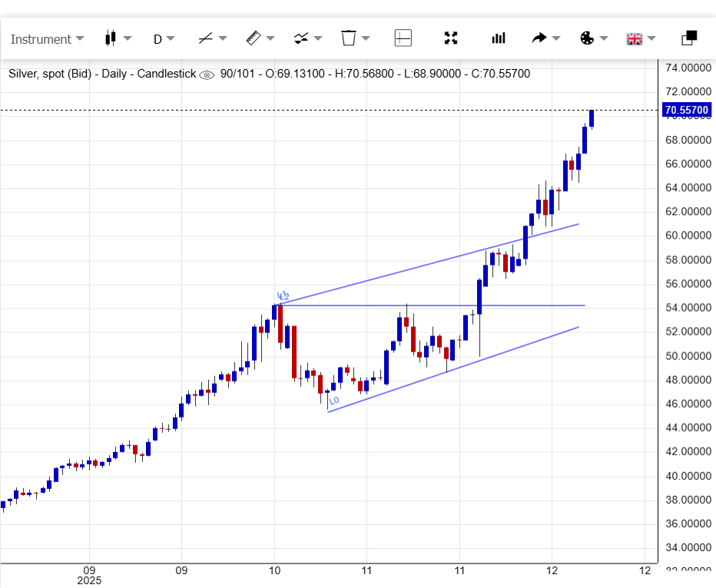Open the indicators tool icon
The height and width of the screenshot is (588, 716).
pyautogui.click(x=301, y=38)
